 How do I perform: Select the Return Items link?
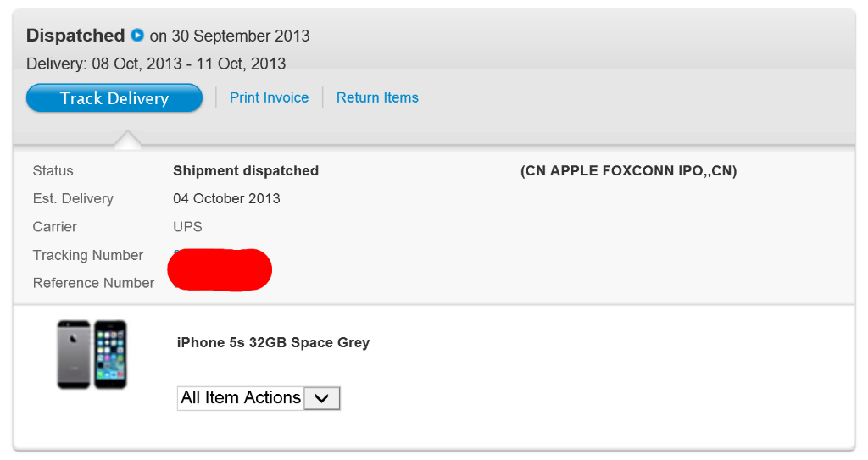tap(377, 97)
